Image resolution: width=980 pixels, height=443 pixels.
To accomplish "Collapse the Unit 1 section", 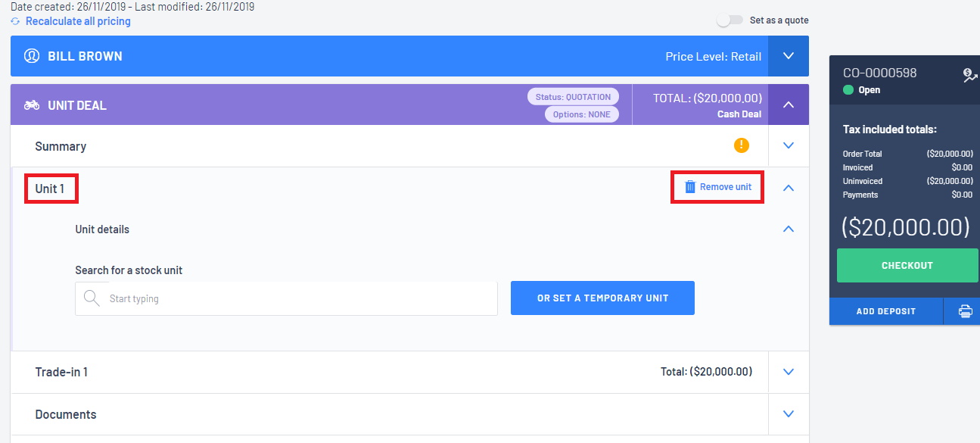I will [789, 188].
